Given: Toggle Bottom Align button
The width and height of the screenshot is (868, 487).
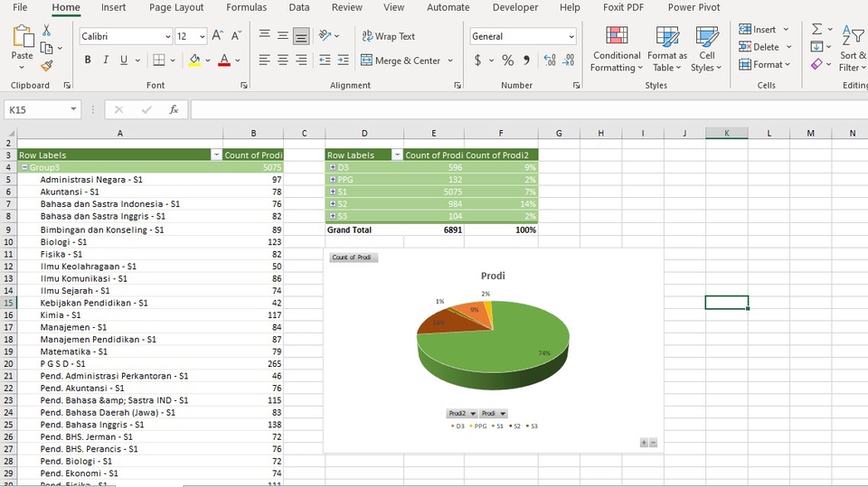Looking at the screenshot, I should tap(301, 36).
